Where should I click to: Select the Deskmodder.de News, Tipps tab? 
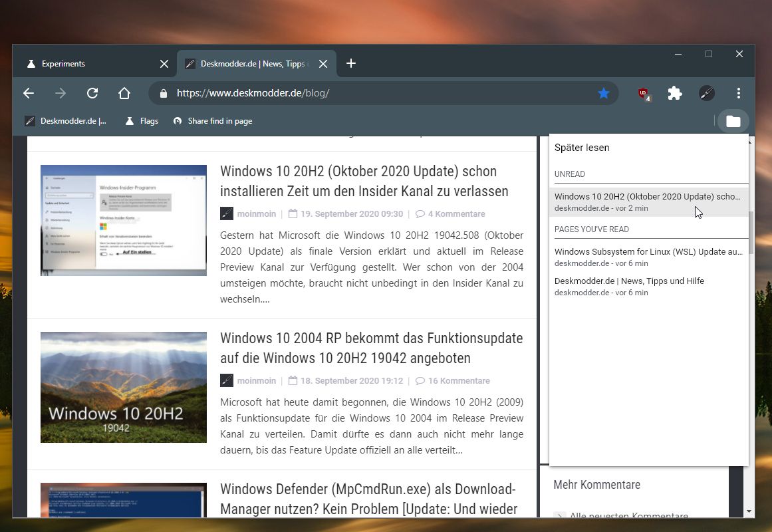tap(257, 64)
